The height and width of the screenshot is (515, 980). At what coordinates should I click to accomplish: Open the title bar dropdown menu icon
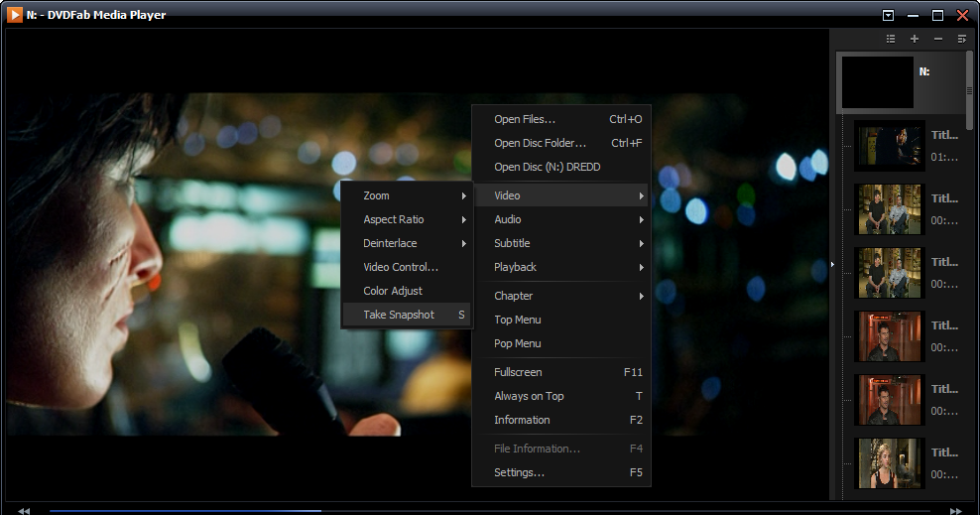[x=888, y=16]
